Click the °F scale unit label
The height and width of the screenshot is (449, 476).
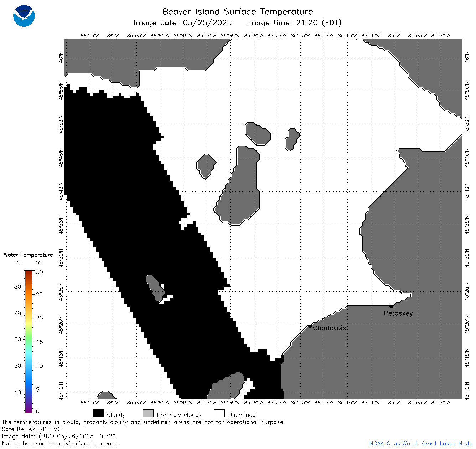click(x=19, y=263)
